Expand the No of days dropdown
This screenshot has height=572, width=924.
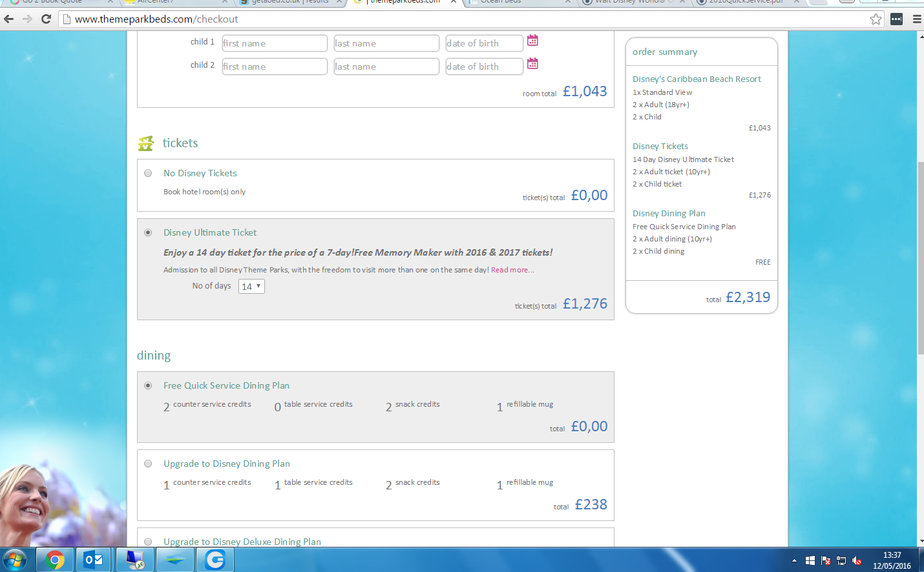coord(251,286)
